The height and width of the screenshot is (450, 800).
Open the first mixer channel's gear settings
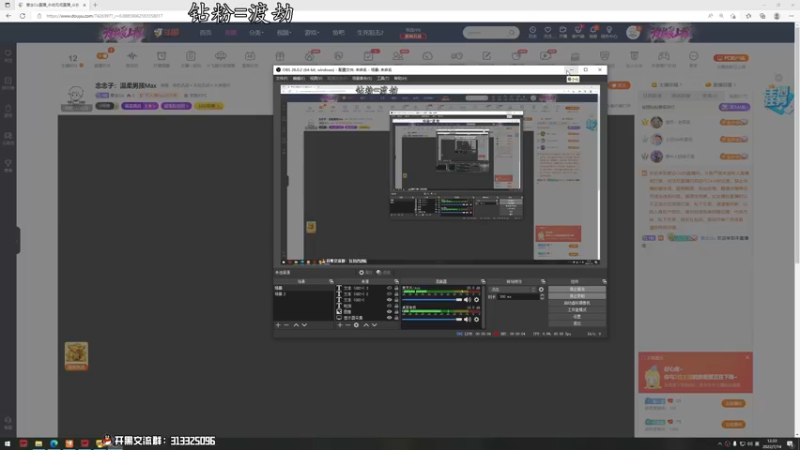click(477, 300)
